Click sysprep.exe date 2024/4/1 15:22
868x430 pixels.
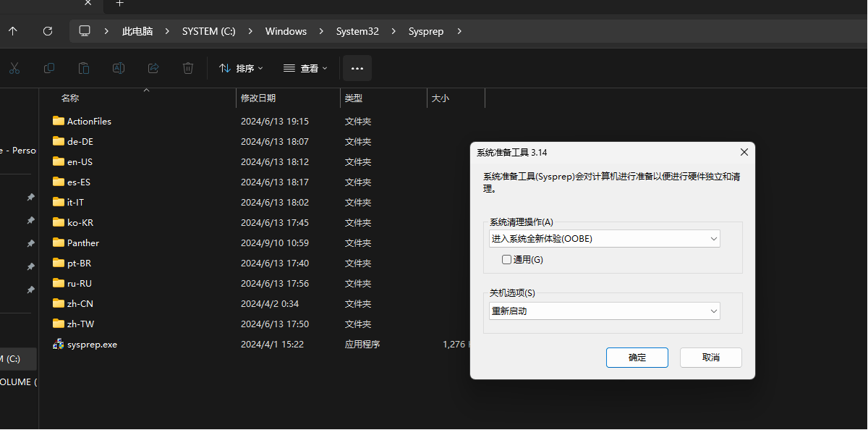[272, 345]
